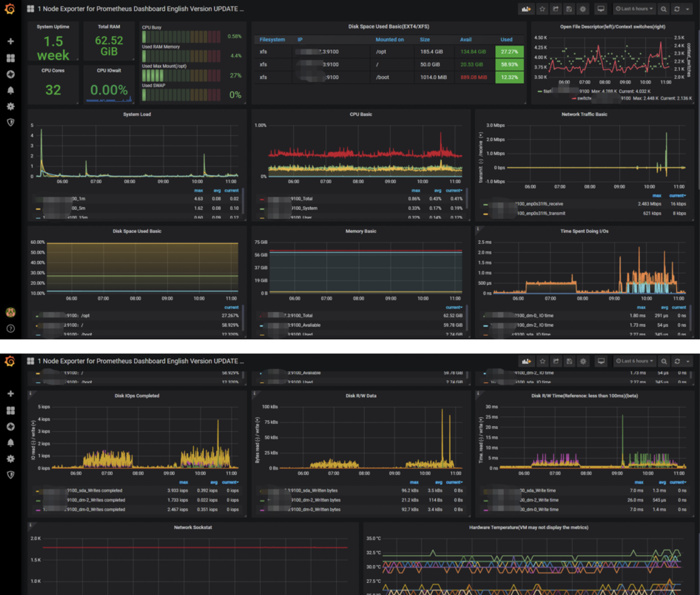Star the dashboard in top screenshot toolbar
This screenshot has height=595, width=700.
pyautogui.click(x=542, y=9)
